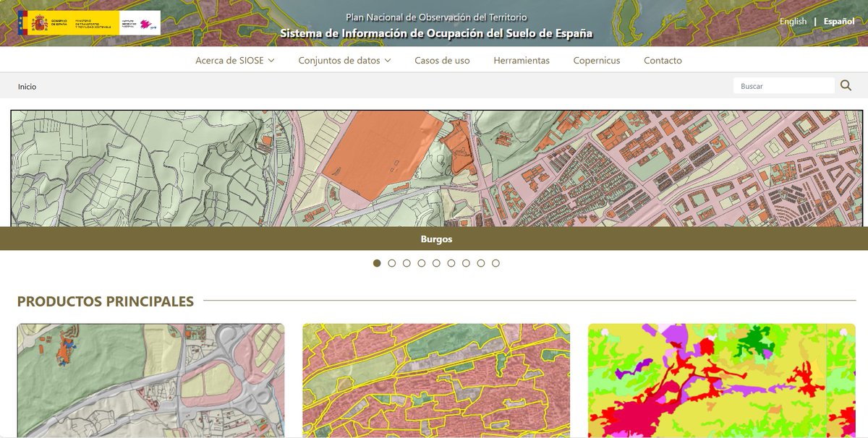Screen dimensions: 868x438
Task: Click the Inicio breadcrumb link
Action: pyautogui.click(x=27, y=87)
